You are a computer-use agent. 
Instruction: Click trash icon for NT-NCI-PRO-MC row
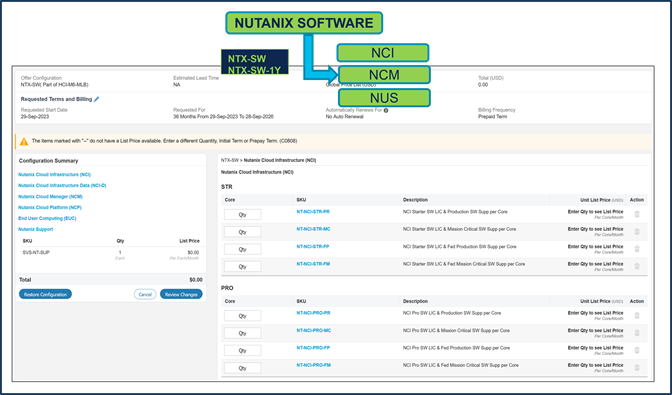(x=637, y=333)
